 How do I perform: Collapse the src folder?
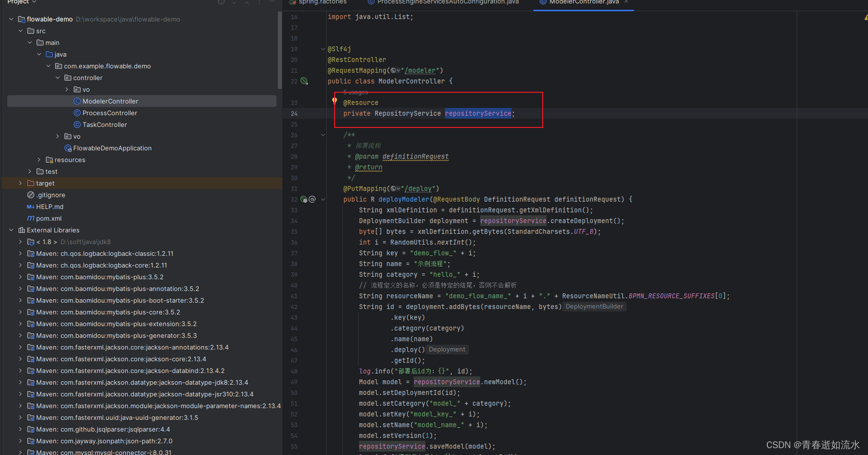[x=21, y=31]
